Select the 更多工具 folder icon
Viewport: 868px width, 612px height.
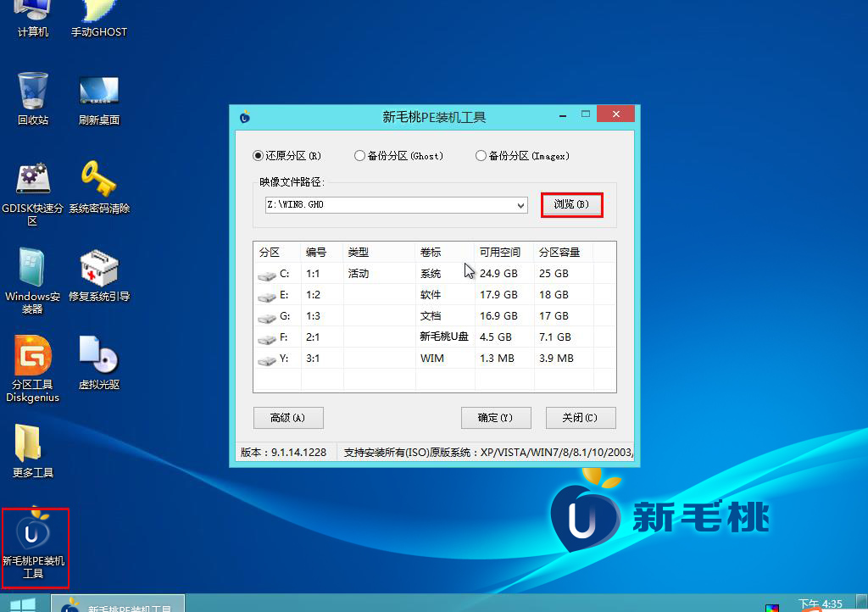click(x=33, y=451)
